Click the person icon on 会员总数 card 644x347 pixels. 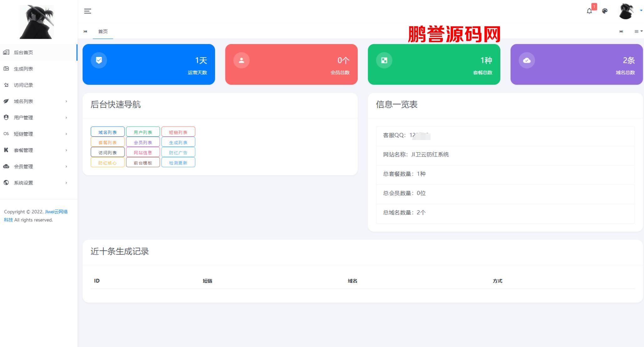pyautogui.click(x=242, y=60)
